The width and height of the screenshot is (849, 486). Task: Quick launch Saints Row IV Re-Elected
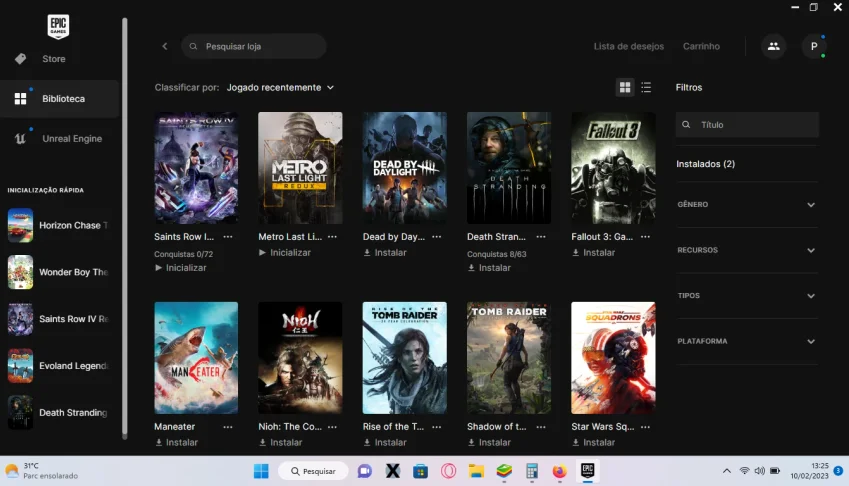(x=58, y=319)
